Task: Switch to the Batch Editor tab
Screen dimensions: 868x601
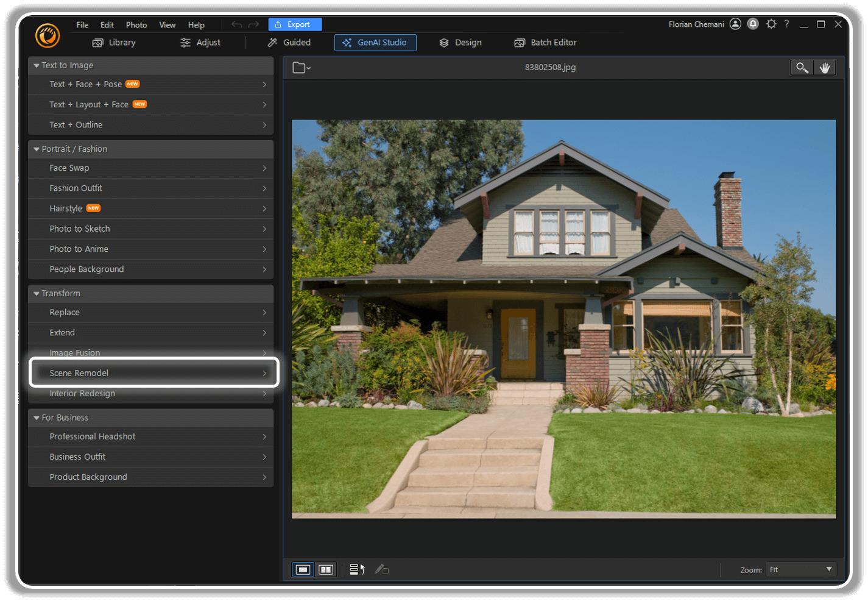Action: (x=545, y=42)
